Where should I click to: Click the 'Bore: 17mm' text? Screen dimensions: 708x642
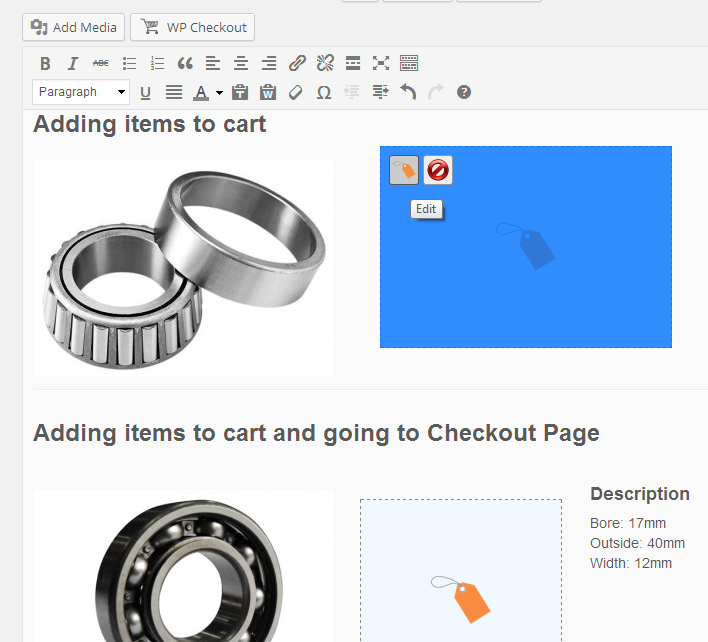pyautogui.click(x=628, y=523)
